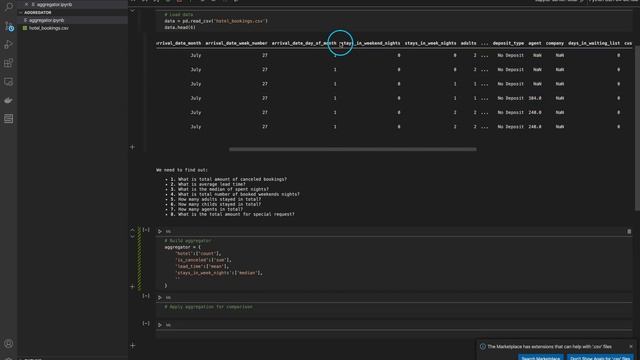Click the stays_in_week_nights column header
This screenshot has width=640, height=360.
coord(431,43)
